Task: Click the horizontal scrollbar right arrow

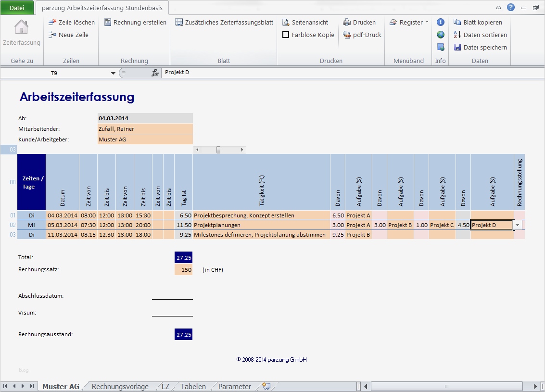Action: pos(535,386)
